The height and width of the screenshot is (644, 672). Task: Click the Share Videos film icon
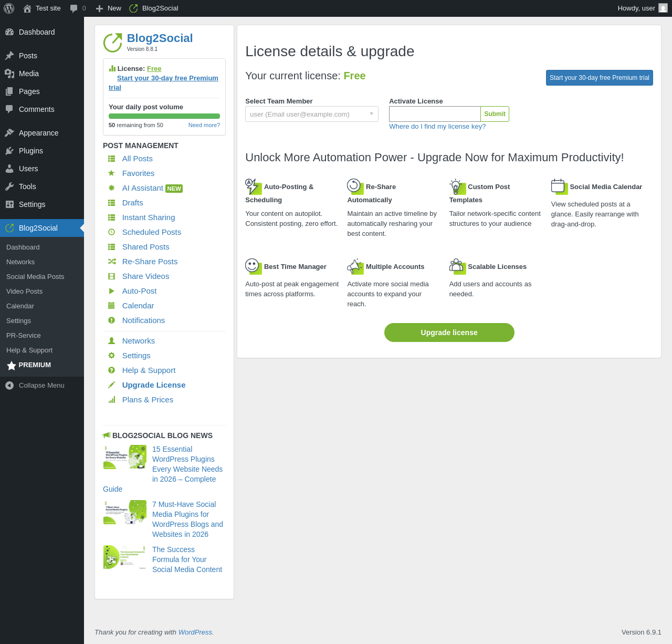point(111,276)
